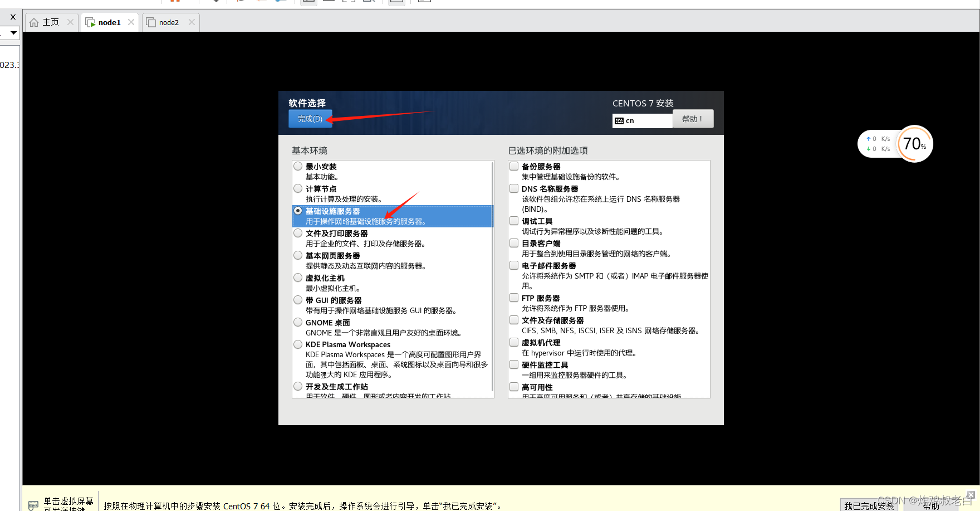Click the CENTOS 7 安装 title text

[643, 103]
